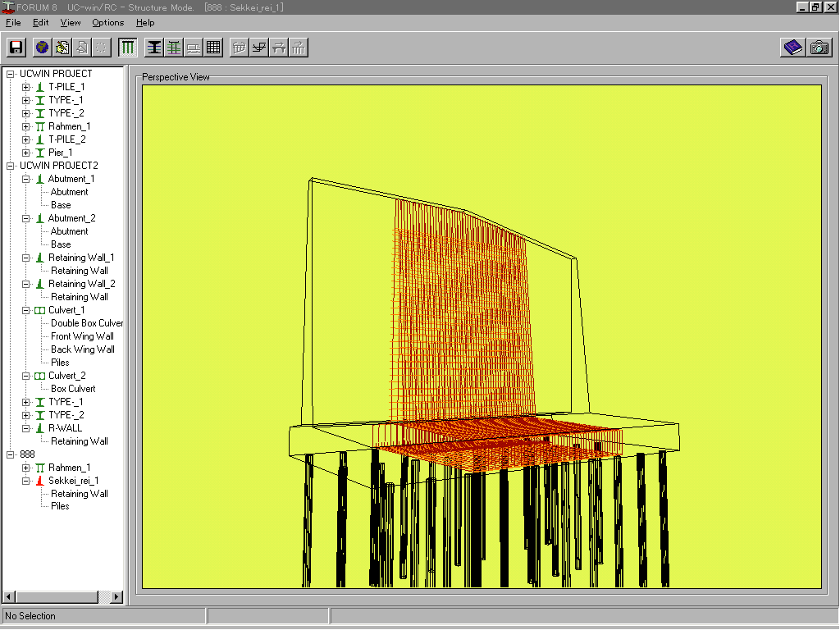840x630 pixels.
Task: Expand the Rahmen_1 node under 888
Action: [26, 468]
